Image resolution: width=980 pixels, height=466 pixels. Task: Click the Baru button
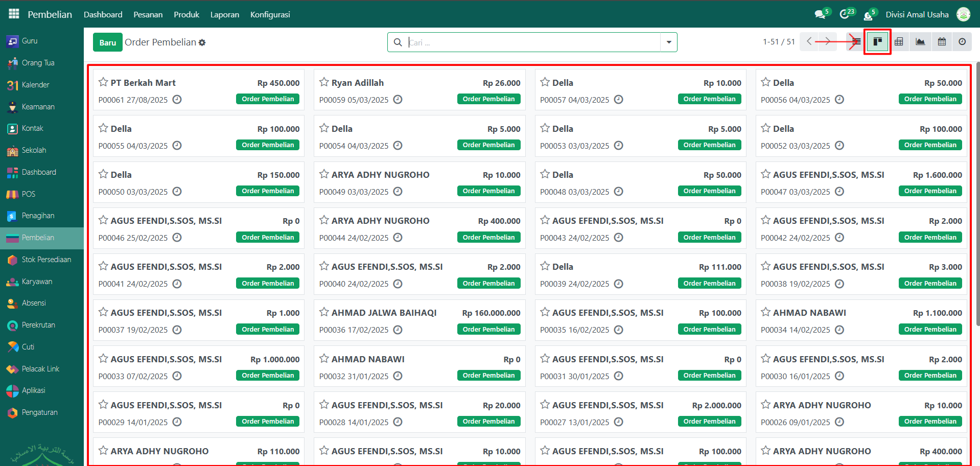tap(107, 42)
